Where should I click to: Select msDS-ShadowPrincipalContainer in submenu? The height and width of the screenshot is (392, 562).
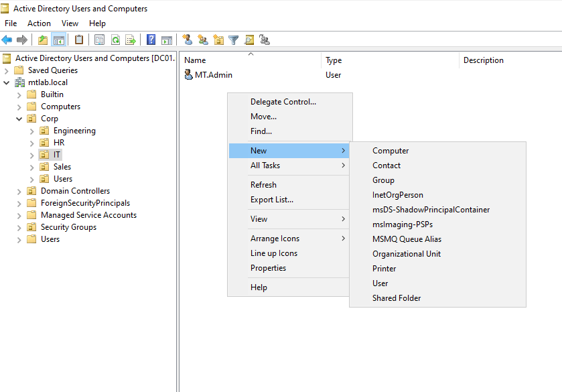click(x=437, y=210)
